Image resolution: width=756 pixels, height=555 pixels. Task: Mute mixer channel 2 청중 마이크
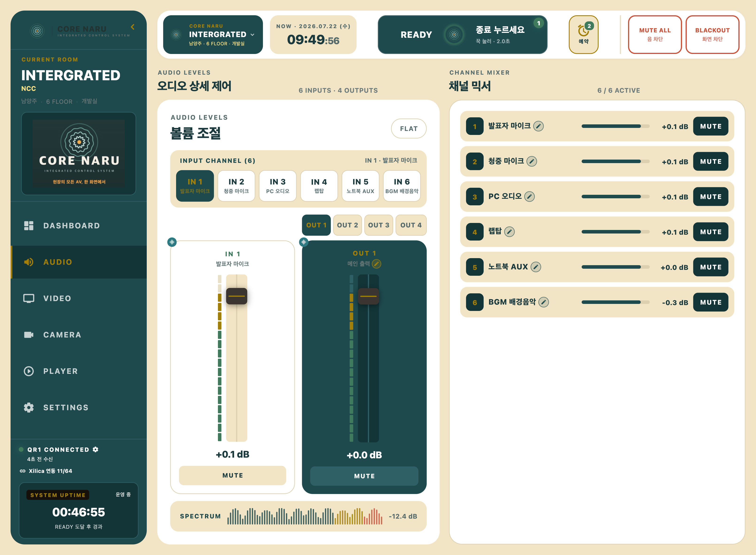tap(711, 162)
